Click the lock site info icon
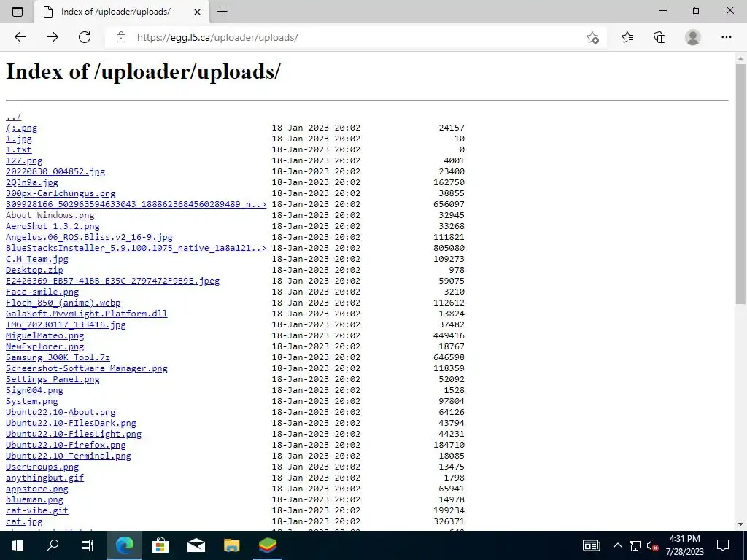This screenshot has height=560, width=747. click(x=121, y=37)
